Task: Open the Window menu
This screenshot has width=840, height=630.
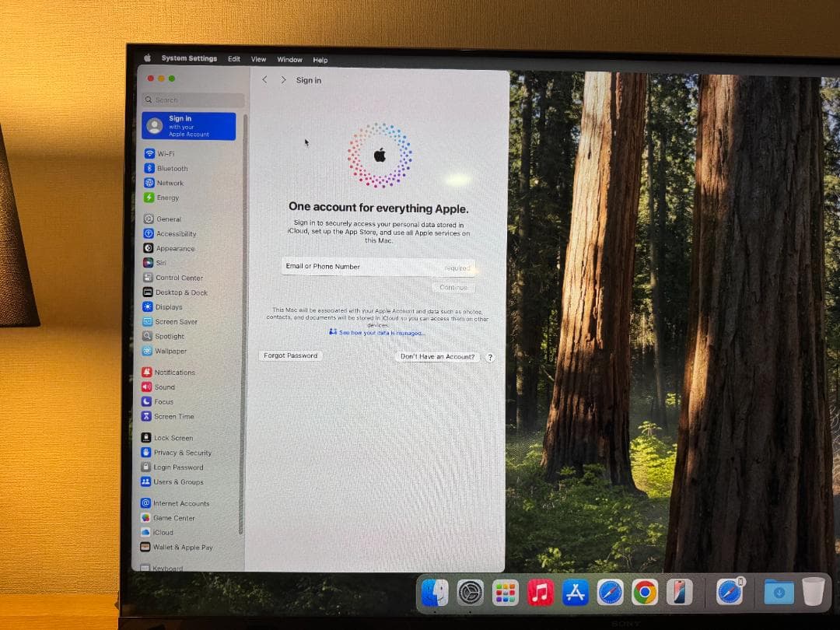Action: 289,59
